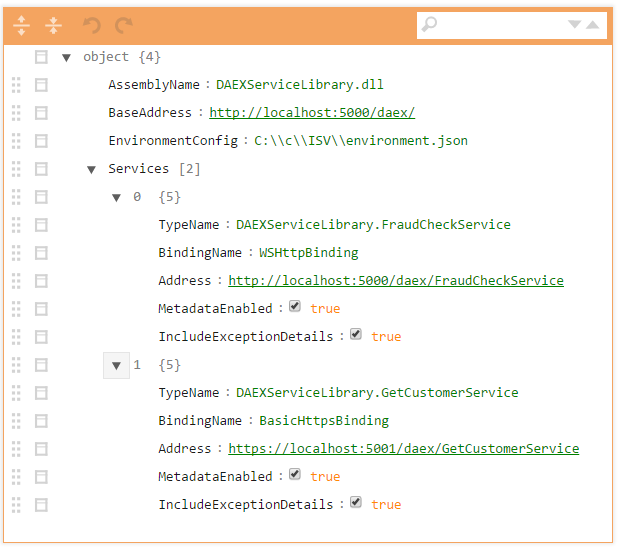Uncheck IncludeExceptionDetails in service 0

point(355,336)
